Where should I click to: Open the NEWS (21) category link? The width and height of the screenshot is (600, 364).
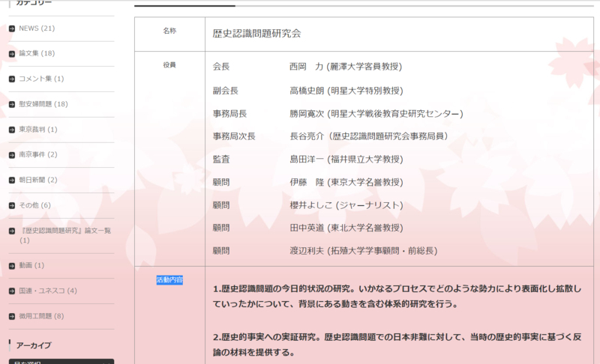pyautogui.click(x=37, y=28)
